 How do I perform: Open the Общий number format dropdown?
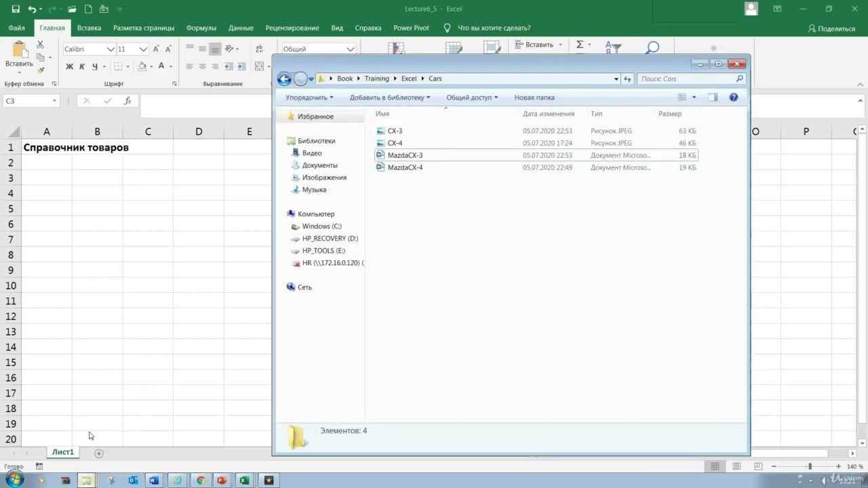point(350,49)
